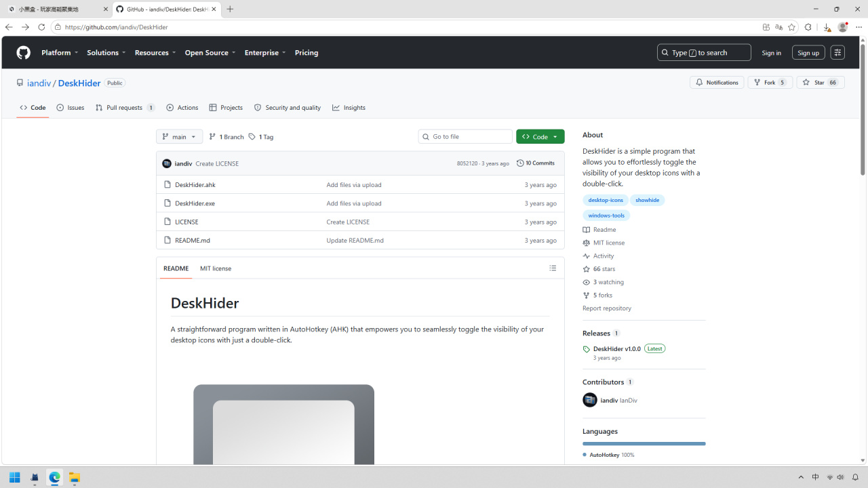The width and height of the screenshot is (868, 488).
Task: Open GitHub appearance settings icon beside Sign up
Action: coord(837,53)
